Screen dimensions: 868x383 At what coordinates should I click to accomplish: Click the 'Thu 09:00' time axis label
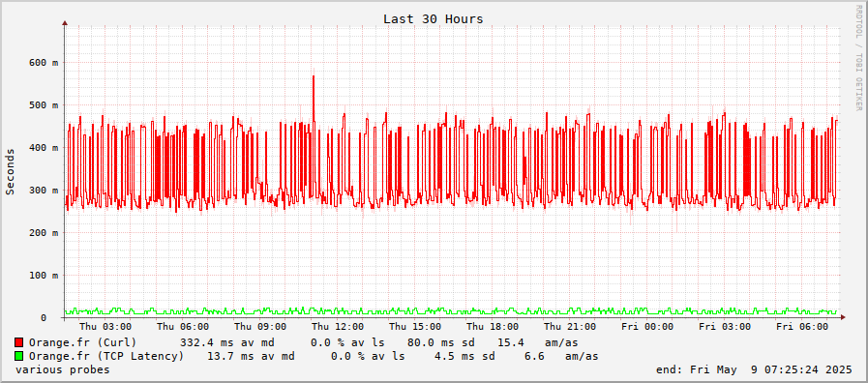(x=260, y=327)
